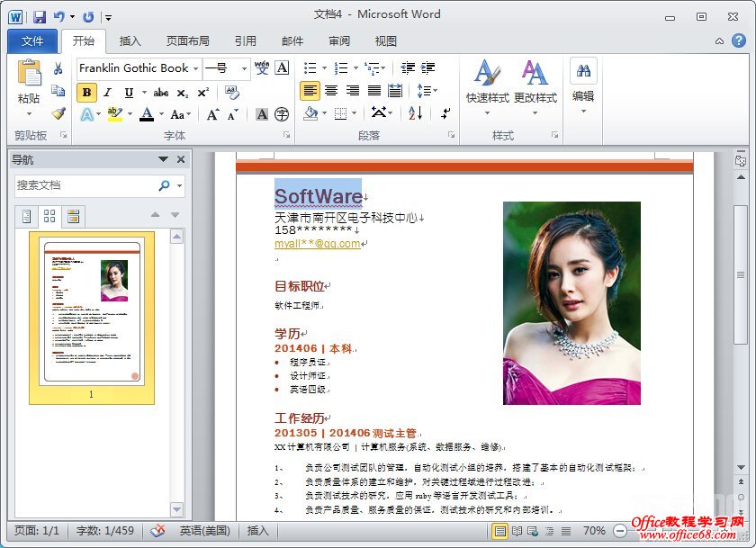Screen dimensions: 756x548
Task: Open the Franklin Gothic Book font dropdown
Action: [195, 68]
